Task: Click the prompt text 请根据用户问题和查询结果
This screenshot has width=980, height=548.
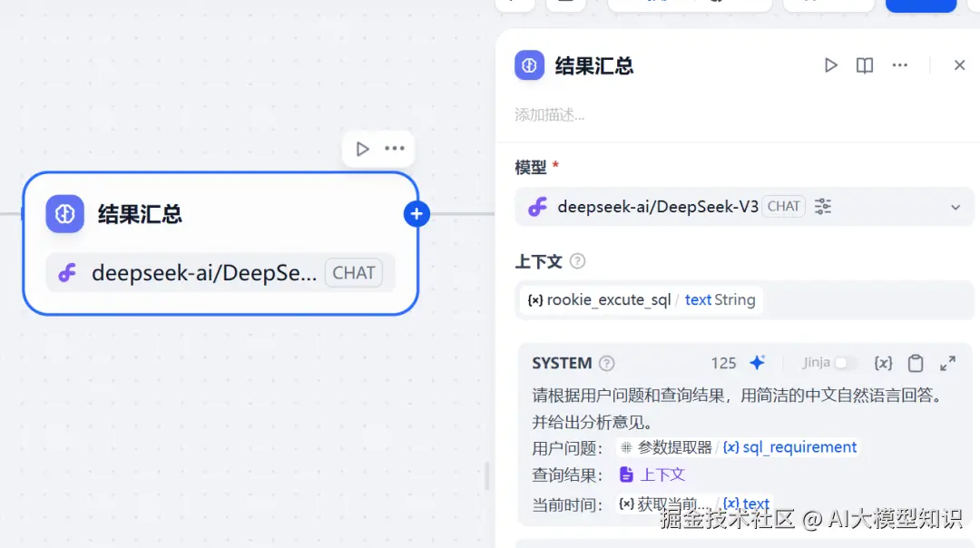Action: pyautogui.click(x=629, y=396)
